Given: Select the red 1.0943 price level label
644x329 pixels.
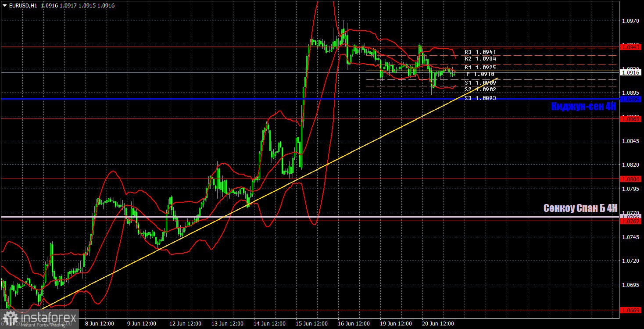Looking at the screenshot, I should pos(631,46).
